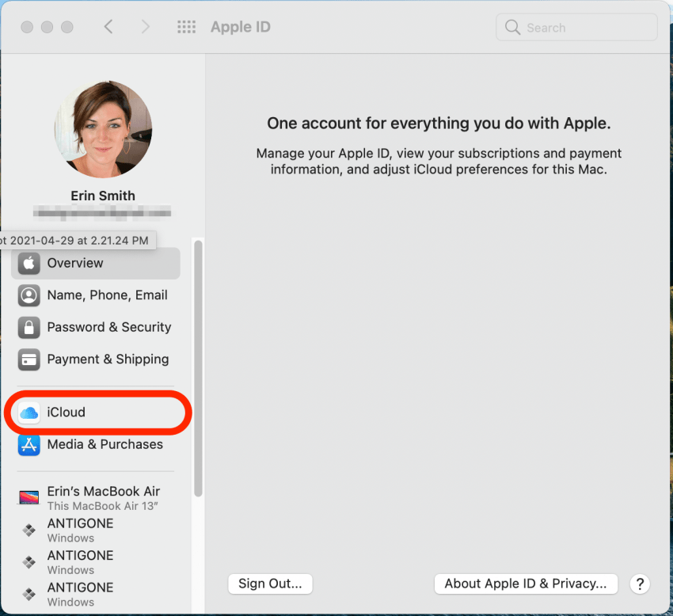Open Name, Phone, Email section

coord(96,295)
